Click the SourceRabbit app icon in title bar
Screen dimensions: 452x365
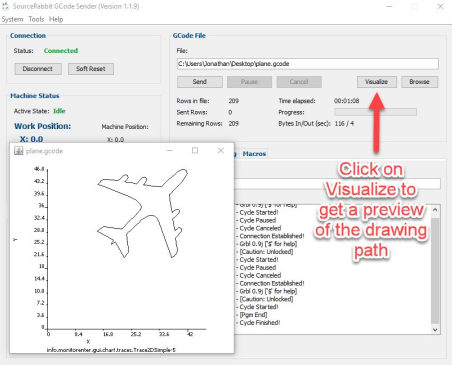(6, 6)
